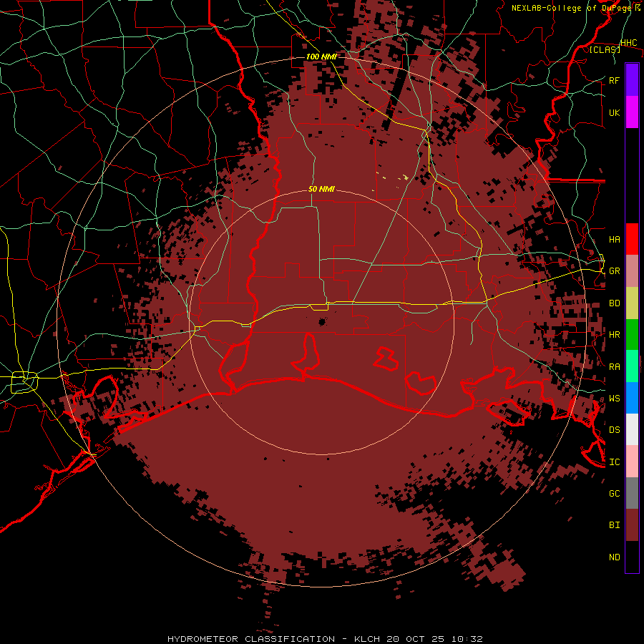Click the HHC product label
The height and width of the screenshot is (644, 644).
click(x=629, y=43)
